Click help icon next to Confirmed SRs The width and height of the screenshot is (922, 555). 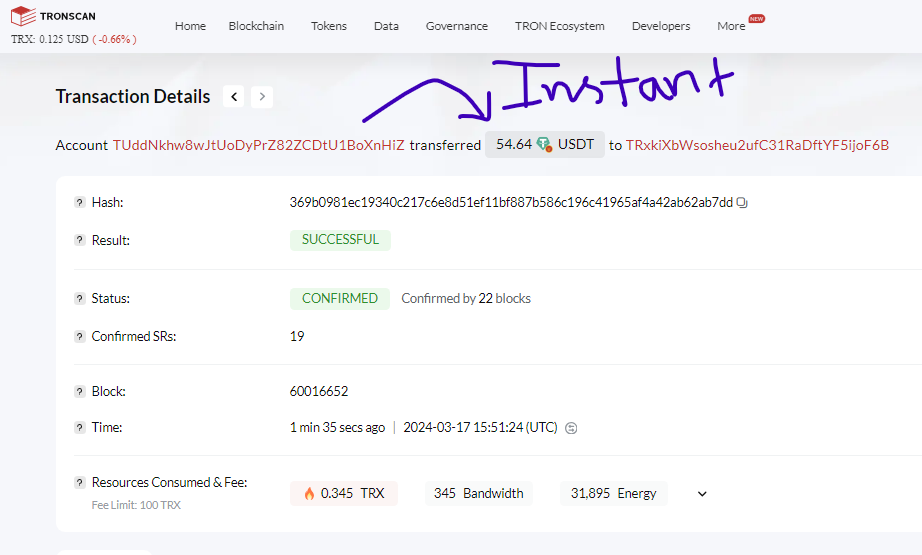79,336
